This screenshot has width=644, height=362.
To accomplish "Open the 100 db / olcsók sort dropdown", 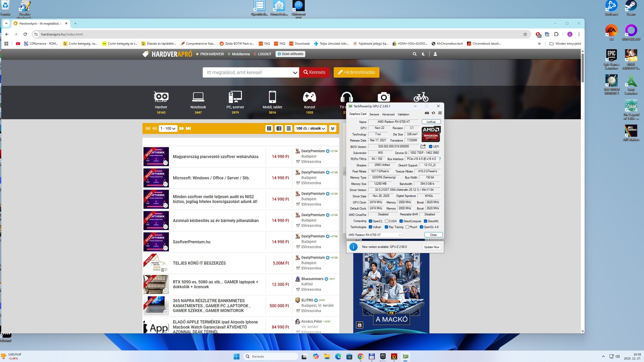I will tap(310, 128).
